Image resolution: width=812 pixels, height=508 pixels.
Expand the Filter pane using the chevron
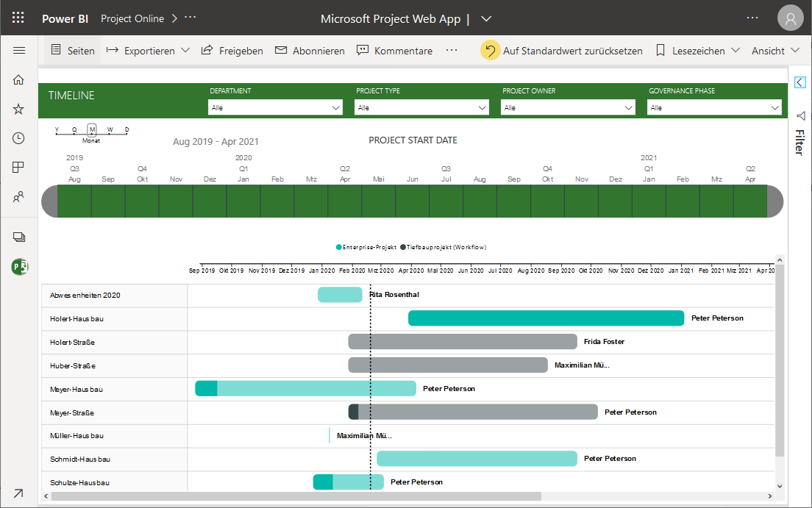point(800,82)
